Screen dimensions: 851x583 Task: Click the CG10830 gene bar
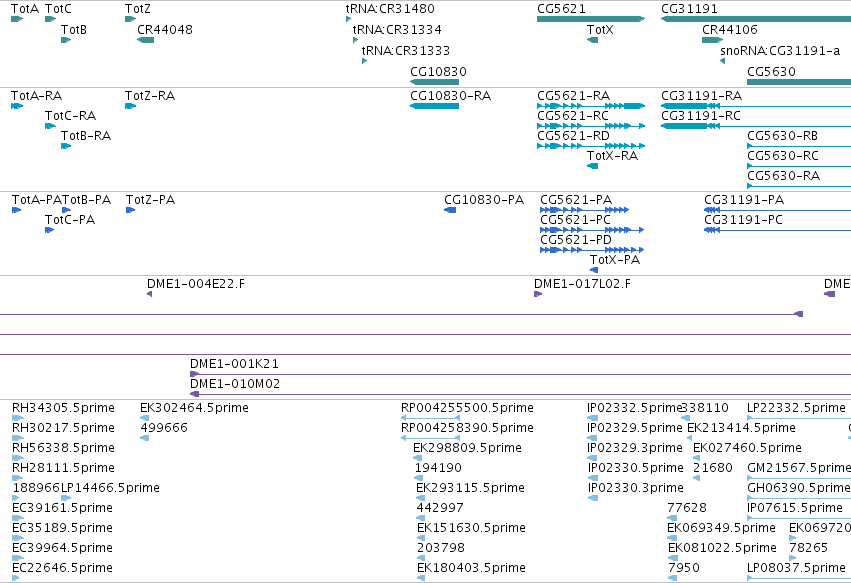tap(434, 82)
